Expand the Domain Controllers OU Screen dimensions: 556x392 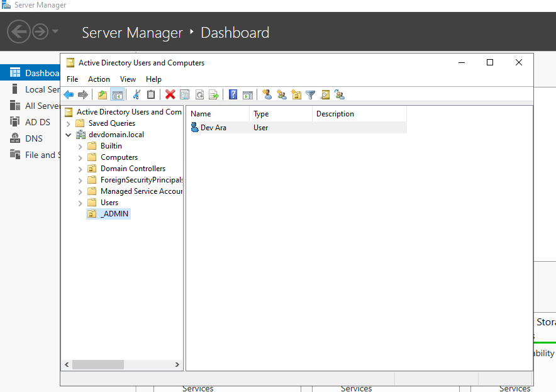coord(80,169)
